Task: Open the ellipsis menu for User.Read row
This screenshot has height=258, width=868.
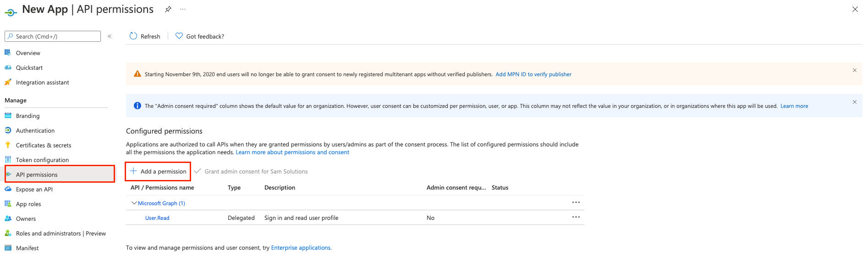Action: [576, 217]
